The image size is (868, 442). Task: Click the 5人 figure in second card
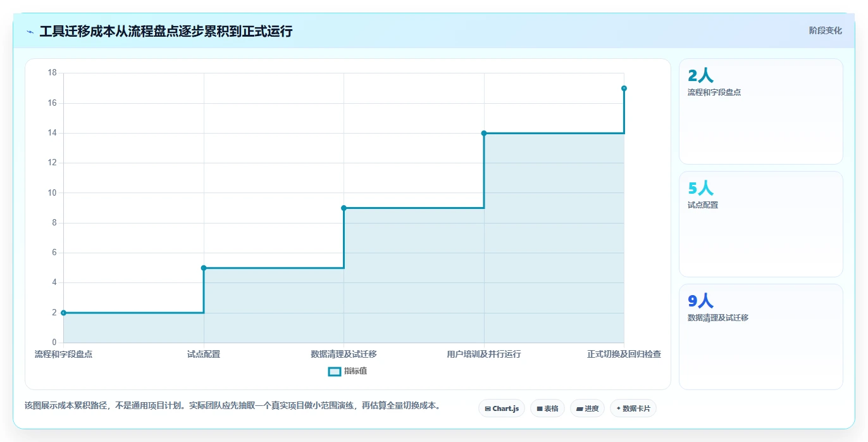tap(700, 188)
